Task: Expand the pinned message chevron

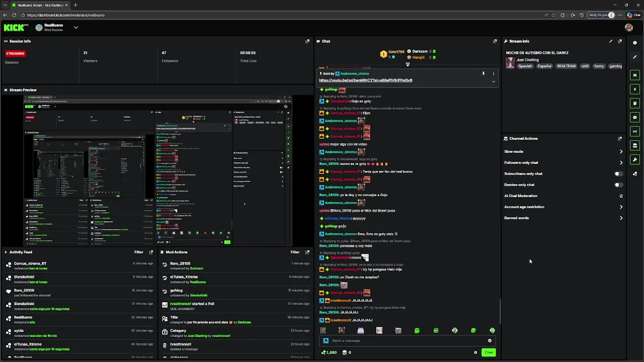Action: (x=493, y=81)
